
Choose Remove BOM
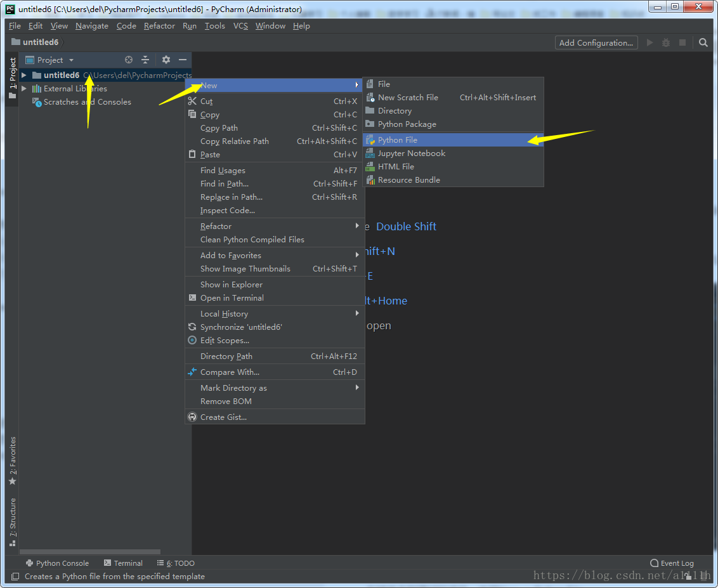click(x=275, y=401)
